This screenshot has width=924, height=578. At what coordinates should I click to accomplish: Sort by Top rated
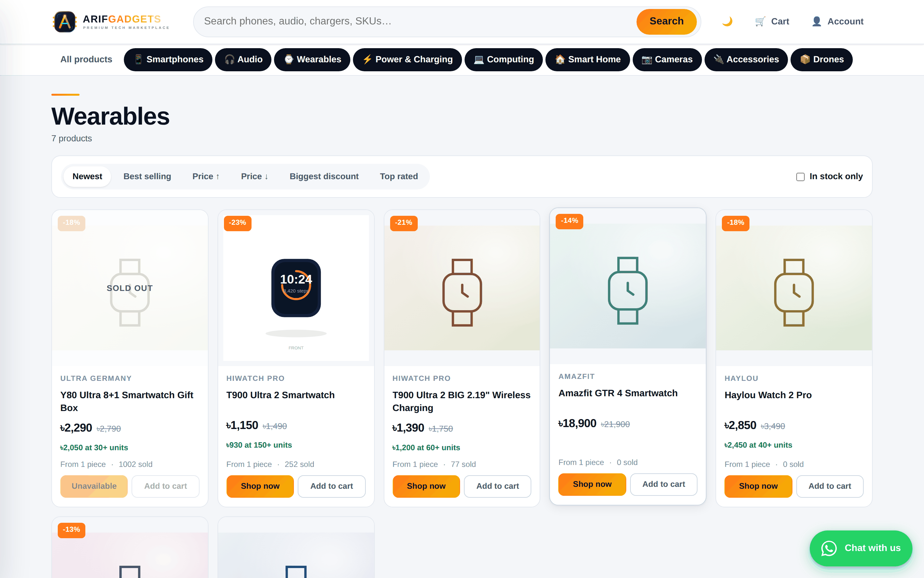coord(398,177)
